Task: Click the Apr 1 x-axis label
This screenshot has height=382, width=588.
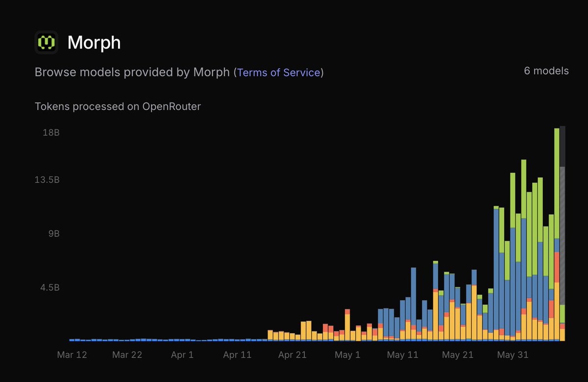Action: click(182, 355)
